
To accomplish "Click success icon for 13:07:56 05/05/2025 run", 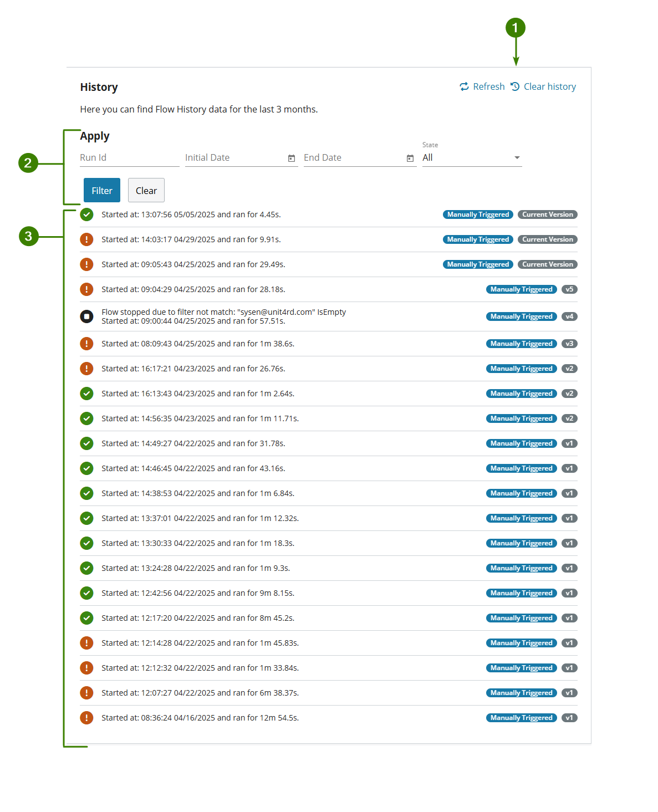I will (86, 215).
